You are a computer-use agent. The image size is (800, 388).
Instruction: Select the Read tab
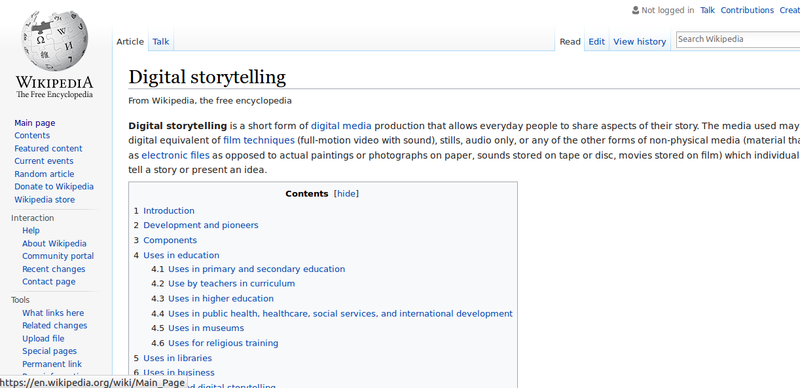click(570, 42)
